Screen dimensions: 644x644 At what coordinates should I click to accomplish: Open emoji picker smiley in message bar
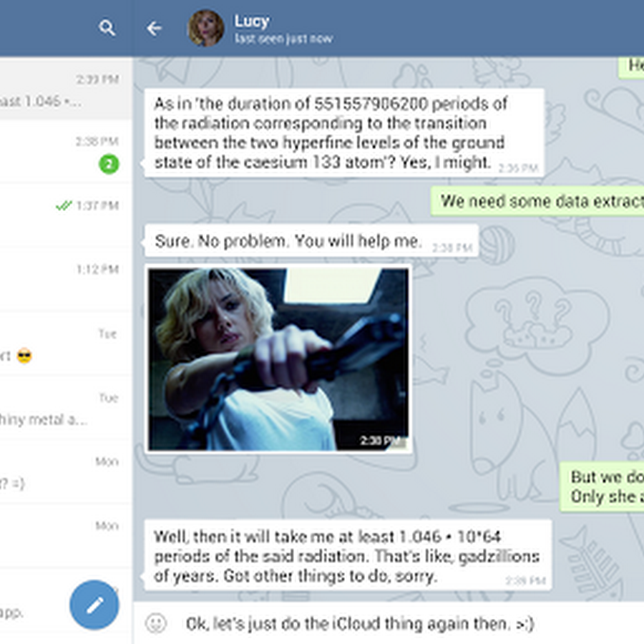click(x=156, y=623)
